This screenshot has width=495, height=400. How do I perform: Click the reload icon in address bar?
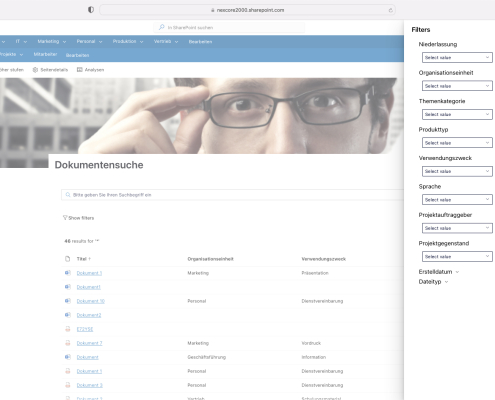pyautogui.click(x=390, y=10)
